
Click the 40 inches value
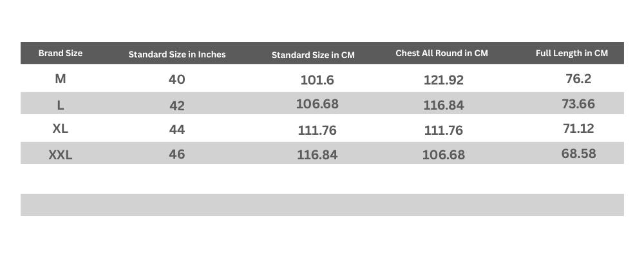[x=177, y=79]
